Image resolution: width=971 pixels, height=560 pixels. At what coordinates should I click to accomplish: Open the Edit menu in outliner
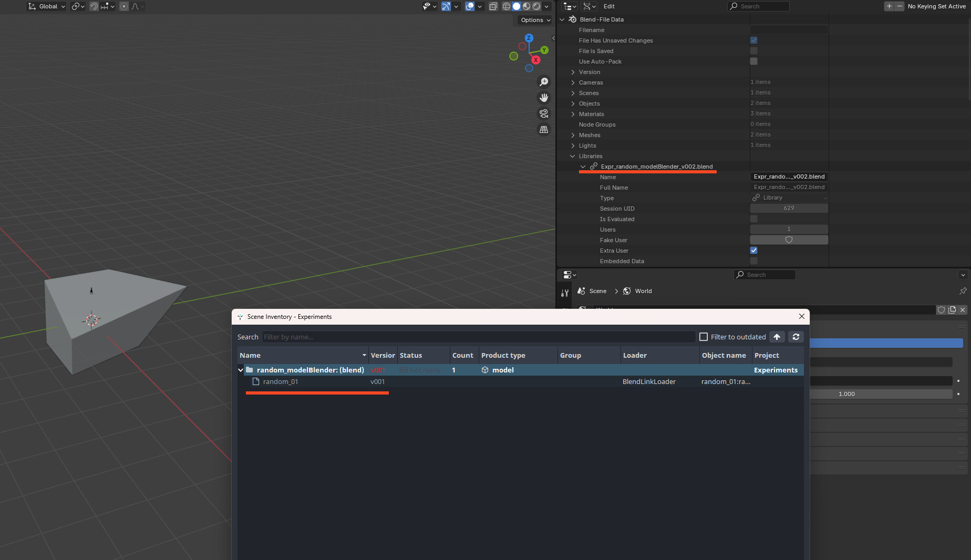pyautogui.click(x=609, y=6)
